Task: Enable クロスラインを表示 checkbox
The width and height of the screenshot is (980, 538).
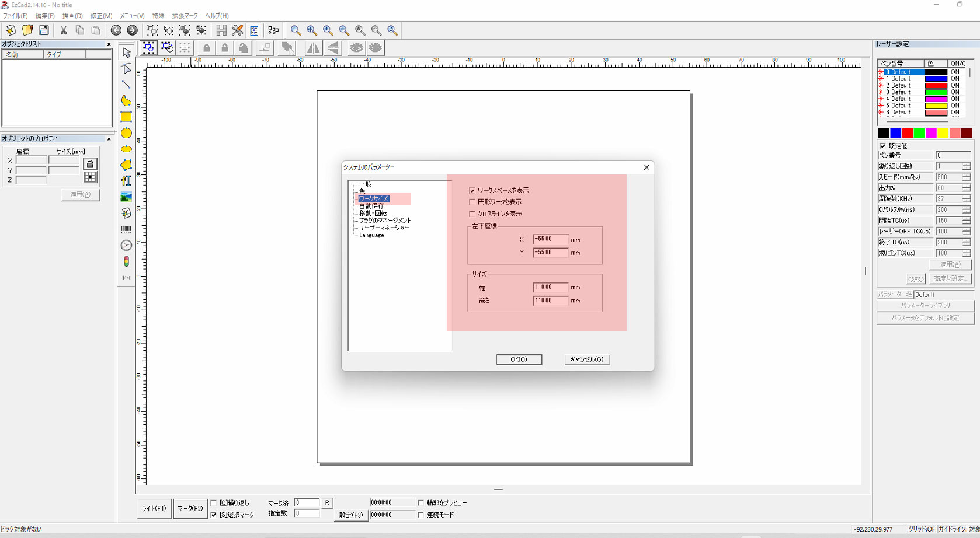Action: [472, 214]
